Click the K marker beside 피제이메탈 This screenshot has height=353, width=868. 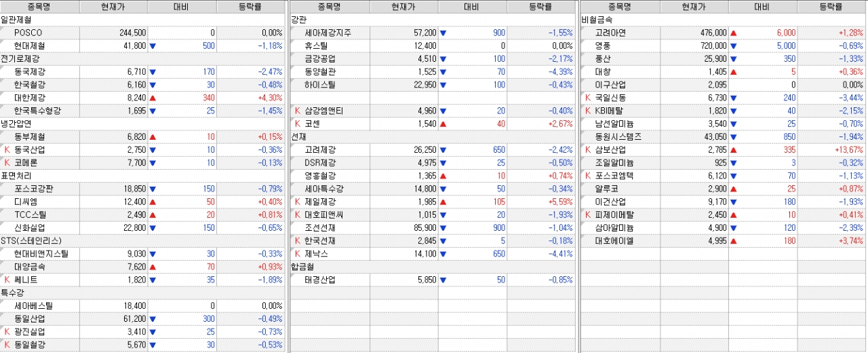[588, 215]
